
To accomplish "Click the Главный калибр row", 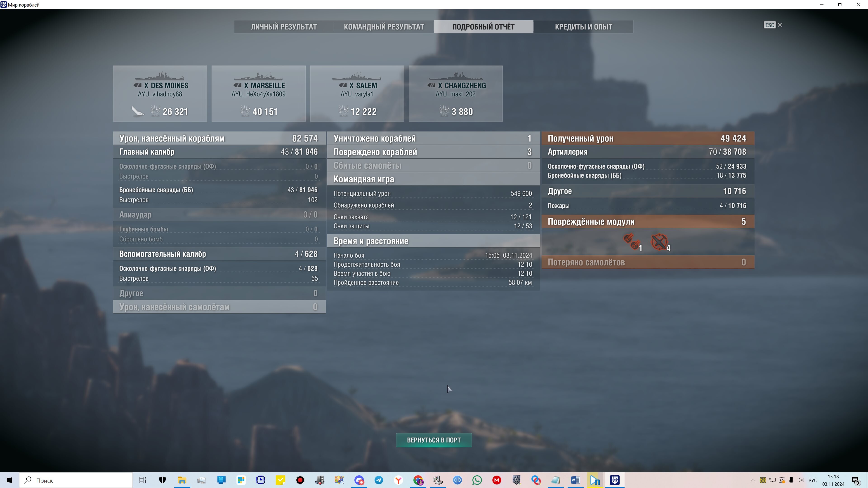I will pos(219,152).
